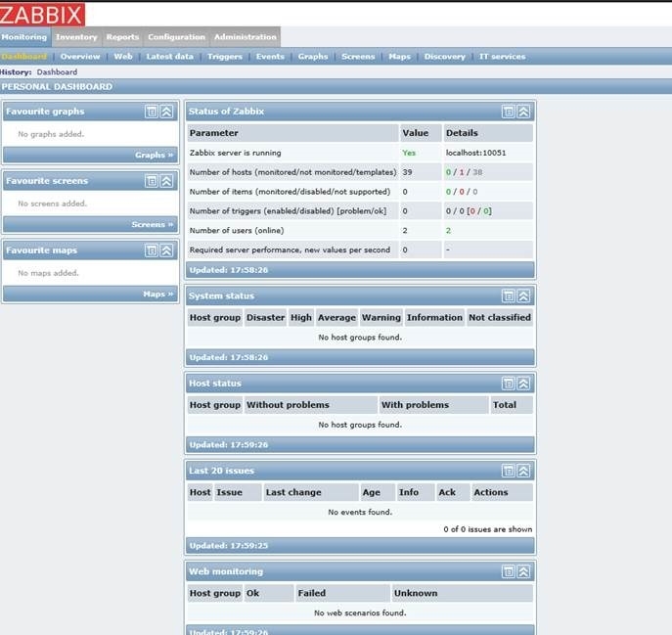Collapse the Favourite screens widget
Image resolution: width=672 pixels, height=635 pixels.
166,181
